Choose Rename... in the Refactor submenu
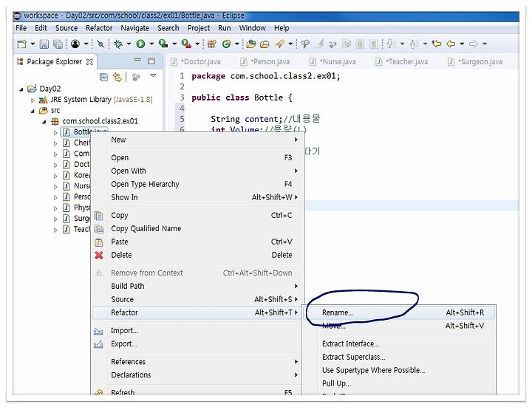This screenshot has height=407, width=532. [x=400, y=312]
